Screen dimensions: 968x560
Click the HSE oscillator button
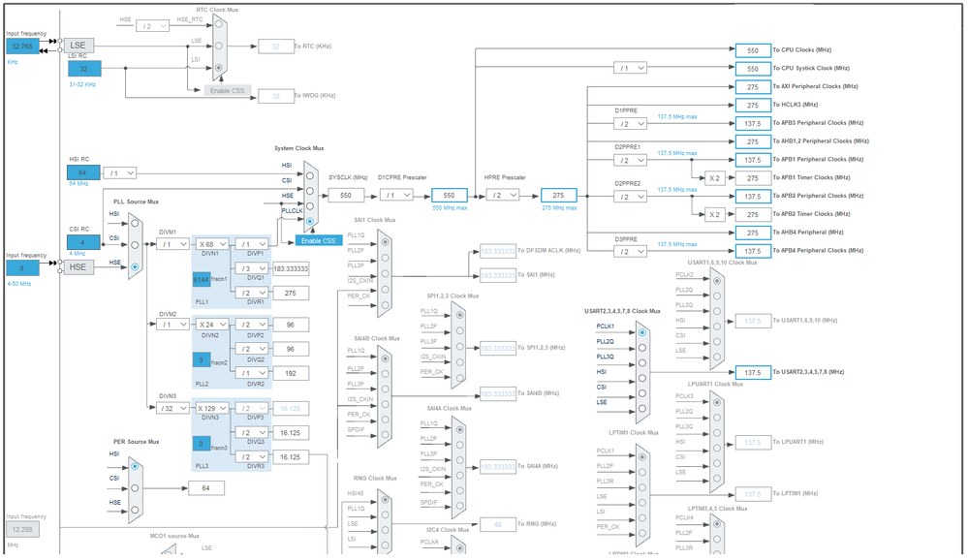pos(78,266)
